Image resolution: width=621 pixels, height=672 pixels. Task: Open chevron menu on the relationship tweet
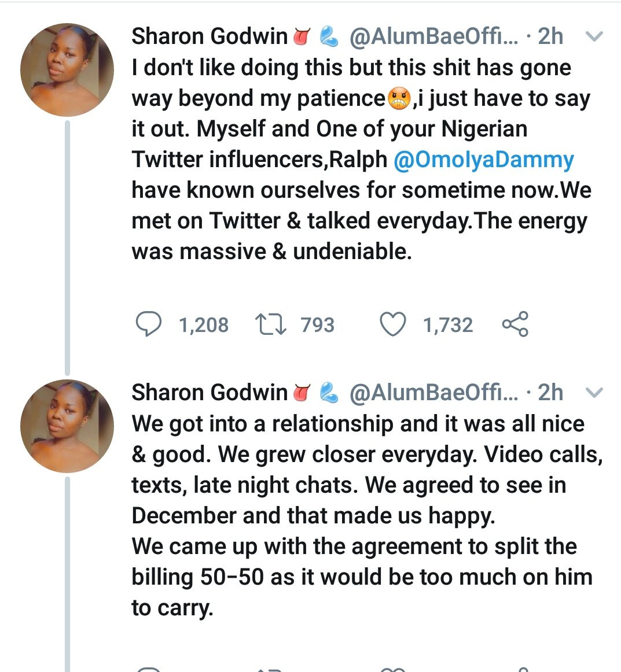[x=594, y=393]
